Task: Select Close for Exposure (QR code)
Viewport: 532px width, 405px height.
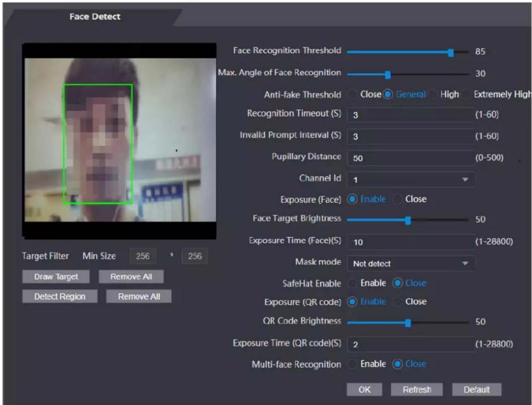Action: 397,302
